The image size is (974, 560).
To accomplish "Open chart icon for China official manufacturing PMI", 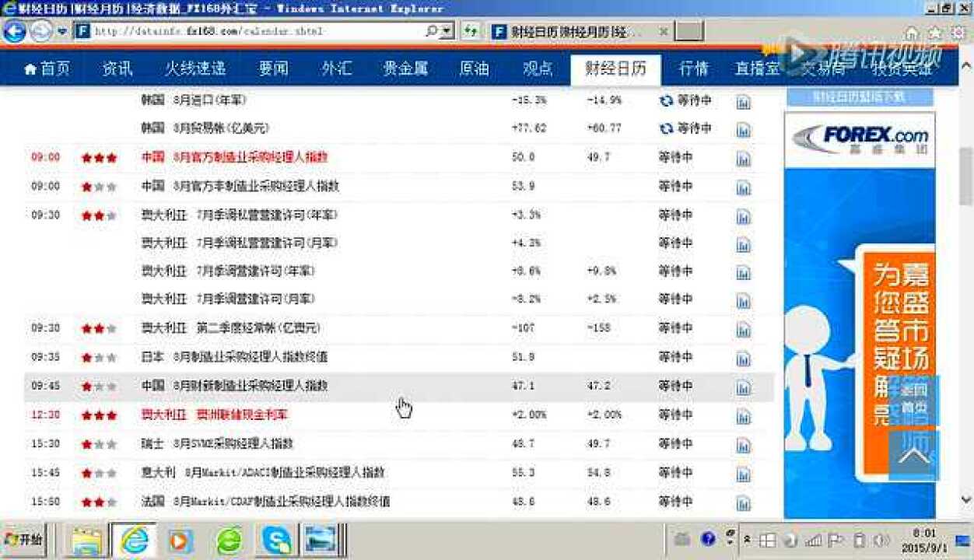I will [x=743, y=159].
